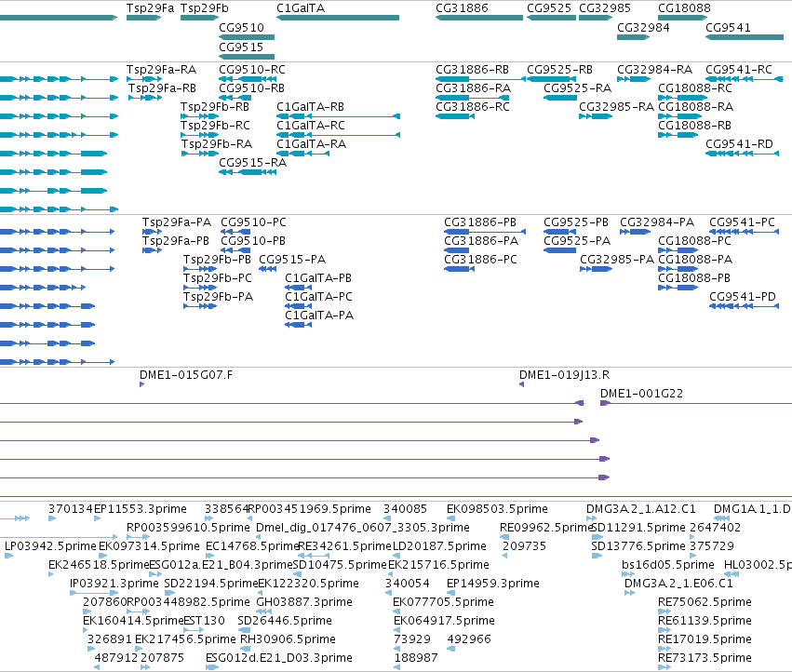This screenshot has height=672, width=792.
Task: Select the C1GalTA-PA protein feature
Action: [x=299, y=325]
